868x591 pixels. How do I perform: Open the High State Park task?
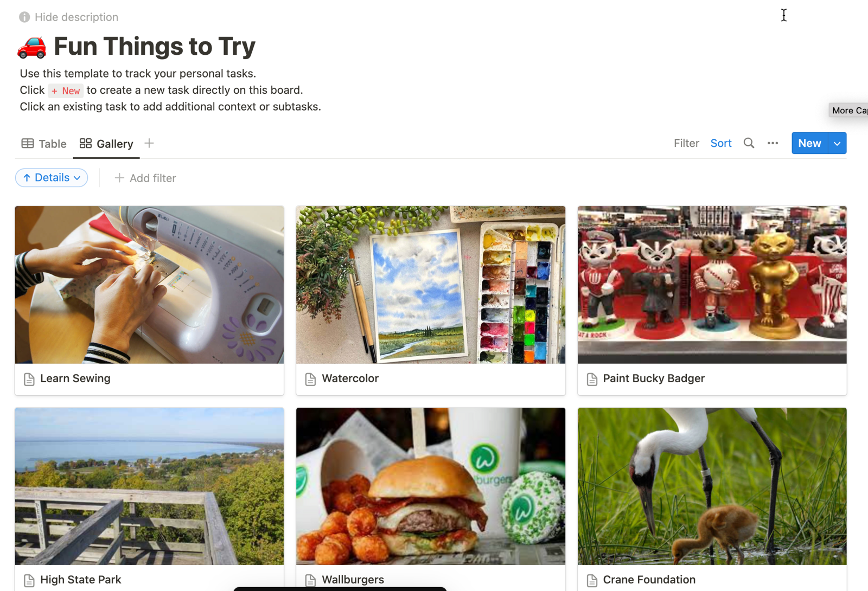click(80, 579)
